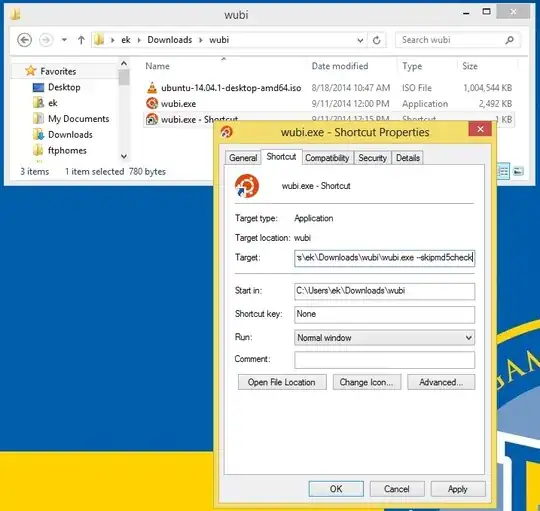Close the Shortcut Properties dialog
This screenshot has height=511, width=540.
[480, 129]
